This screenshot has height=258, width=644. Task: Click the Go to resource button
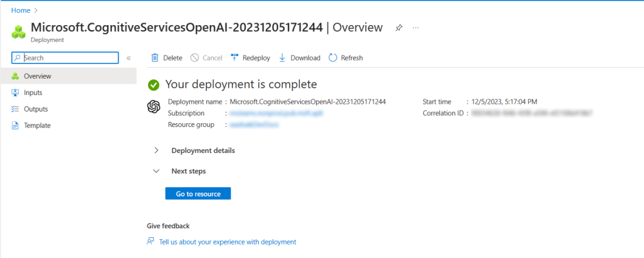click(x=198, y=193)
